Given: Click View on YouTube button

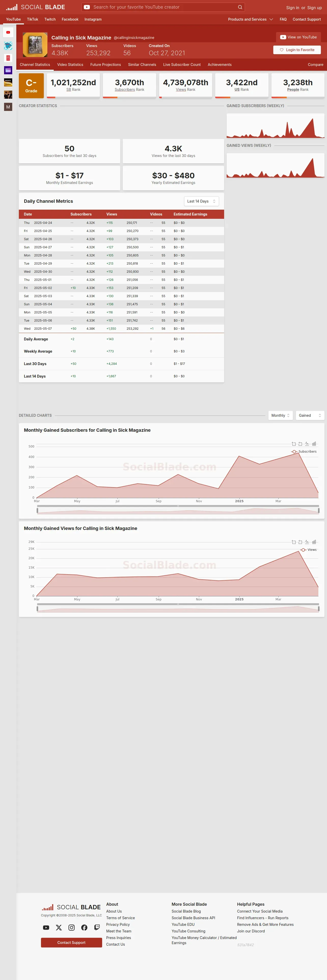Looking at the screenshot, I should point(298,37).
